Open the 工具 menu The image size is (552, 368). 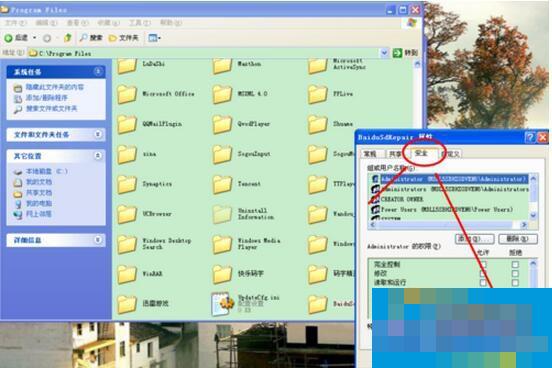[x=139, y=23]
